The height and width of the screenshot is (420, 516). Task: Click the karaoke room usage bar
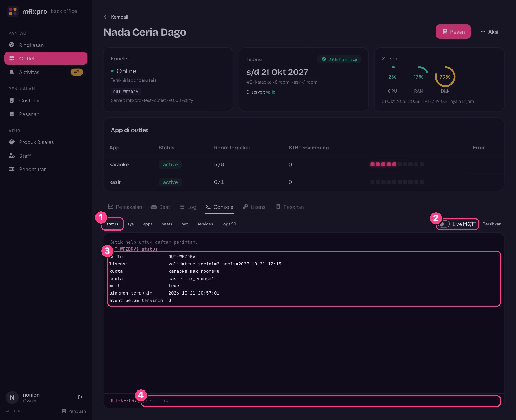coord(397,164)
